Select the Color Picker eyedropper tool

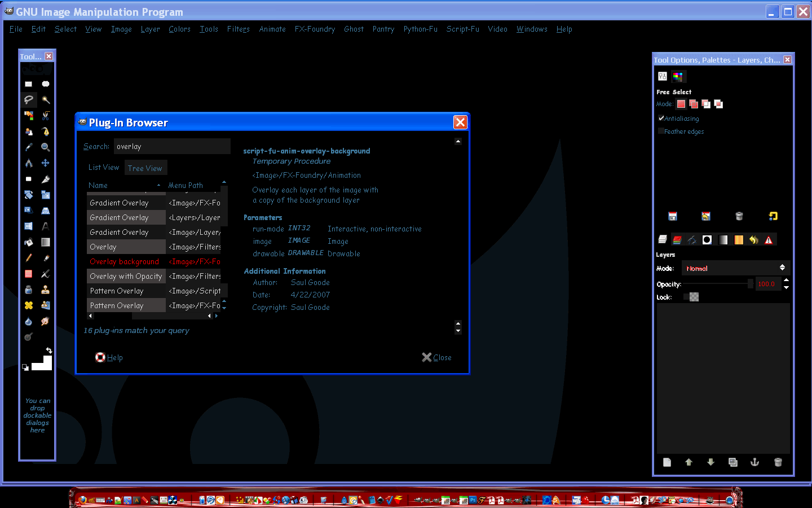pyautogui.click(x=29, y=147)
